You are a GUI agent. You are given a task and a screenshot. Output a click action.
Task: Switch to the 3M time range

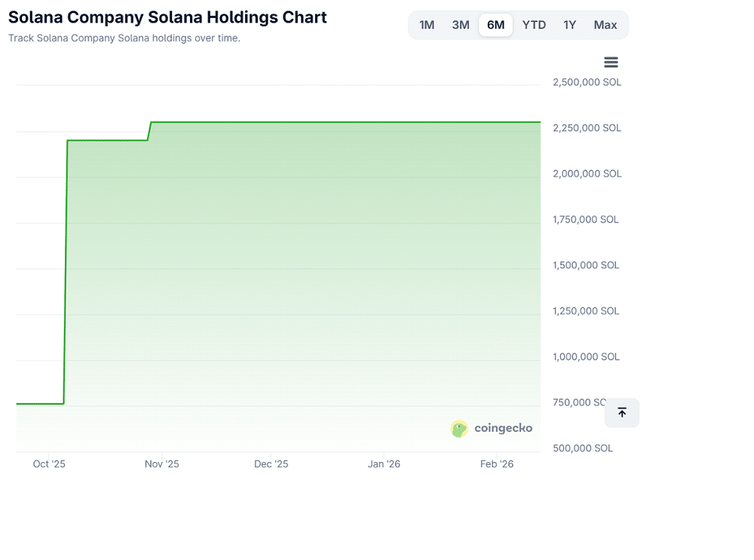461,25
